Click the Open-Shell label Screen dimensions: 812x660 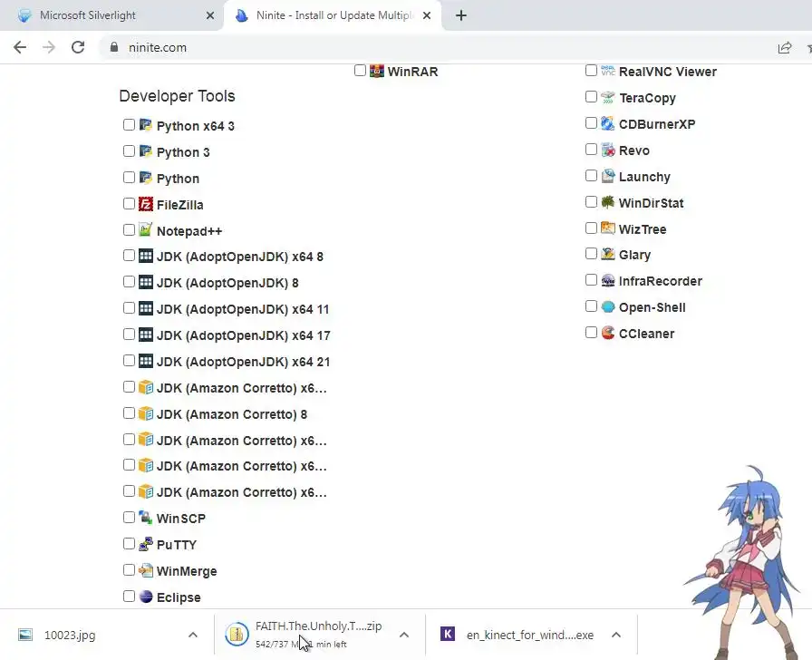652,307
